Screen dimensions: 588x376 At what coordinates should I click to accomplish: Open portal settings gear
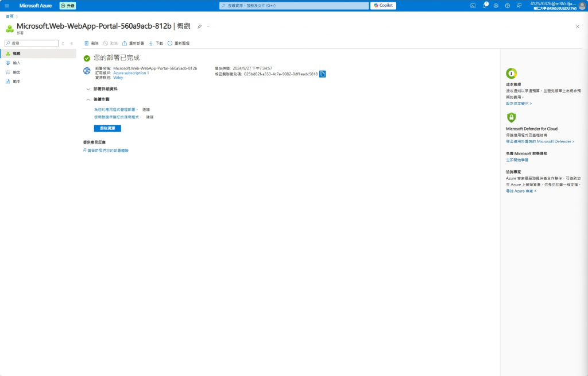pos(496,6)
